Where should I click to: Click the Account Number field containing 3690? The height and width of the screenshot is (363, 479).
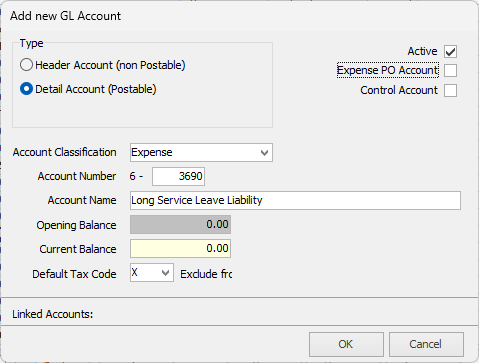coord(178,176)
